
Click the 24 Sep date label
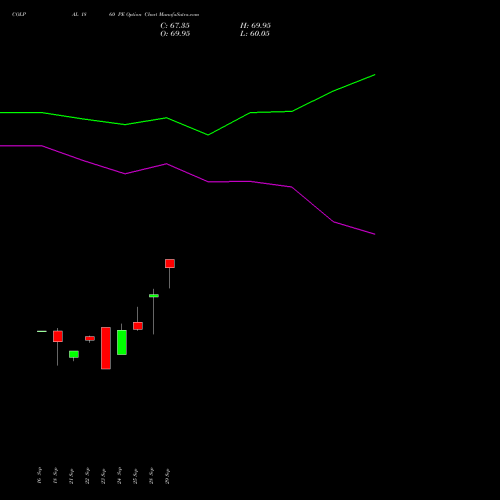(x=119, y=476)
